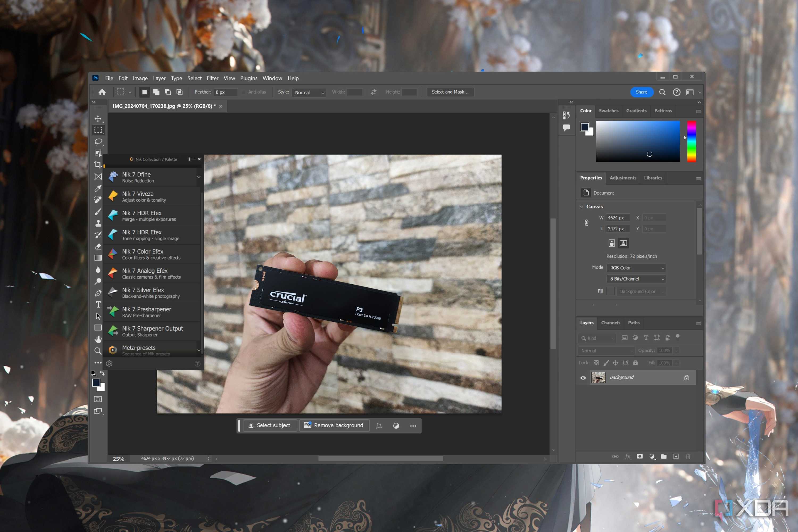798x532 pixels.
Task: Select the Move tool
Action: 98,118
